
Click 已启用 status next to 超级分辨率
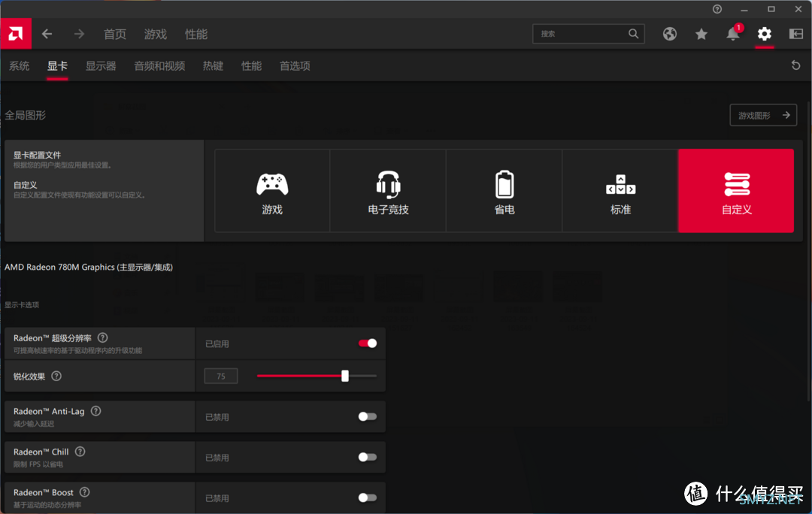(x=217, y=343)
